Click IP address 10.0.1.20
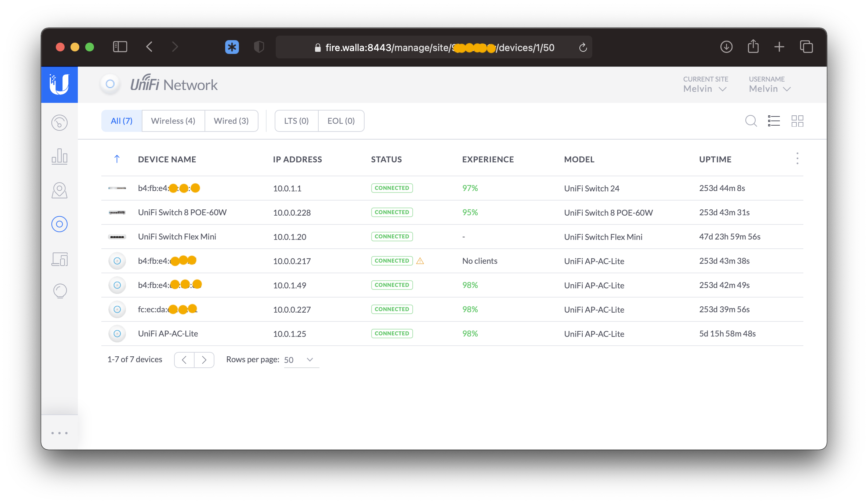Viewport: 868px width, 504px height. tap(290, 237)
